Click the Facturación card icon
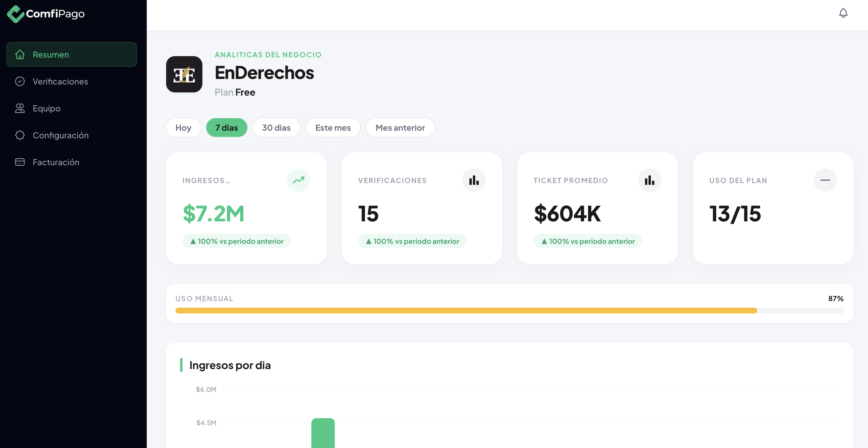The height and width of the screenshot is (448, 868). 20,162
